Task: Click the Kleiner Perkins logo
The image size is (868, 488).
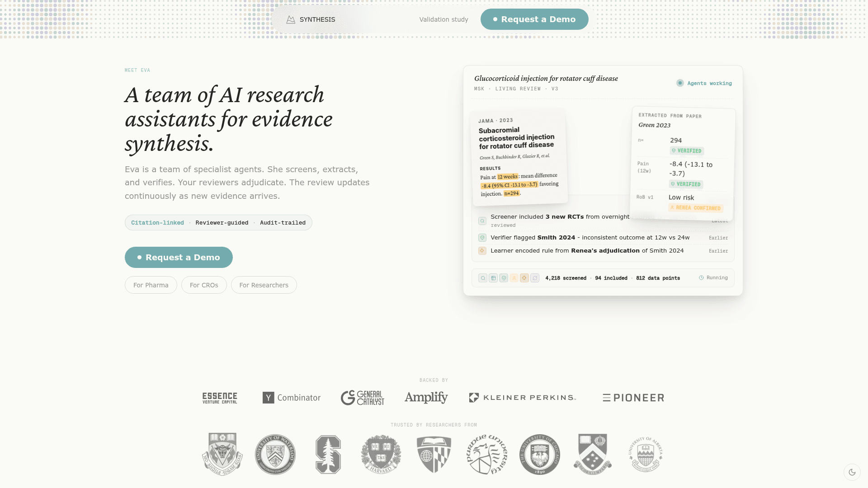Action: tap(523, 398)
